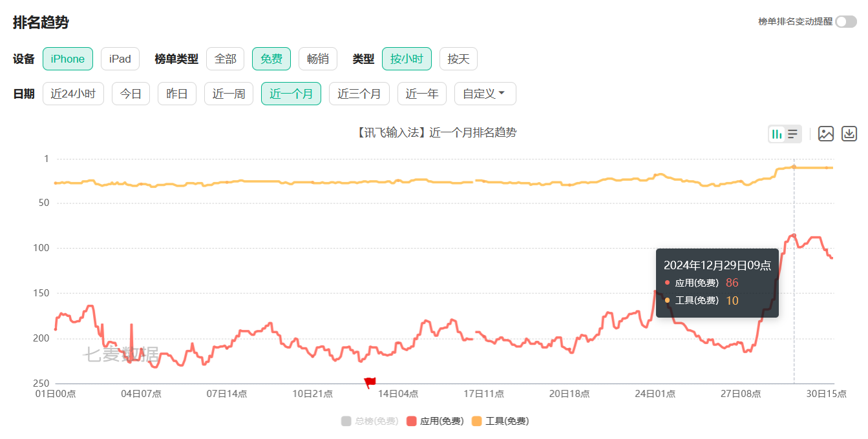
Task: Toggle 总榜(免费) legend series
Action: 370,421
